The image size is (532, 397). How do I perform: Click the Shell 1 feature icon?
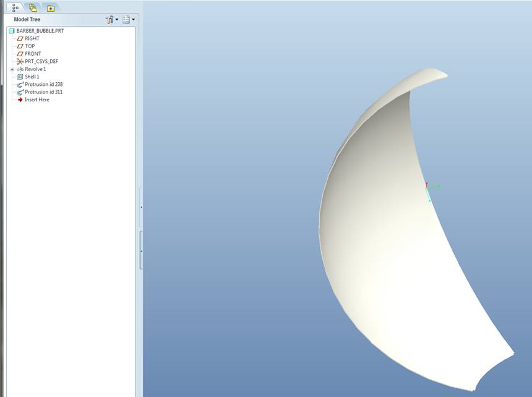(20, 76)
